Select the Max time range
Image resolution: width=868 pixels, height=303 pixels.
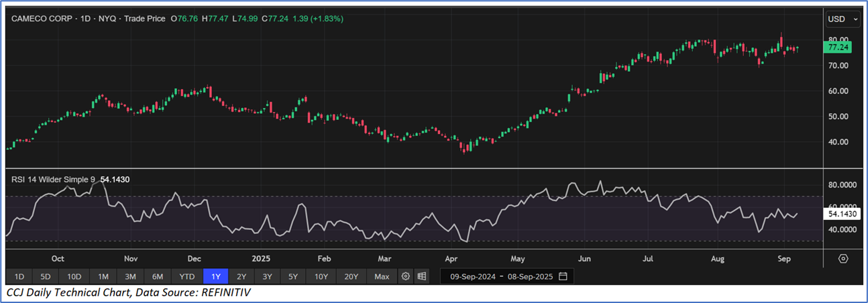(382, 276)
